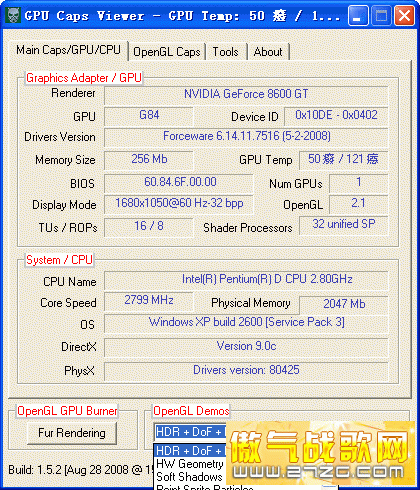The width and height of the screenshot is (420, 490).
Task: Click Num GPUs value 1
Action: coord(359,183)
